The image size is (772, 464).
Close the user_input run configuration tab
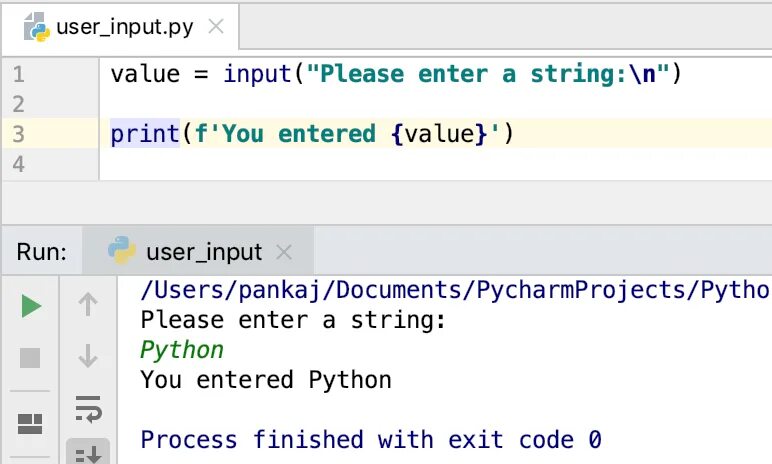click(x=283, y=252)
